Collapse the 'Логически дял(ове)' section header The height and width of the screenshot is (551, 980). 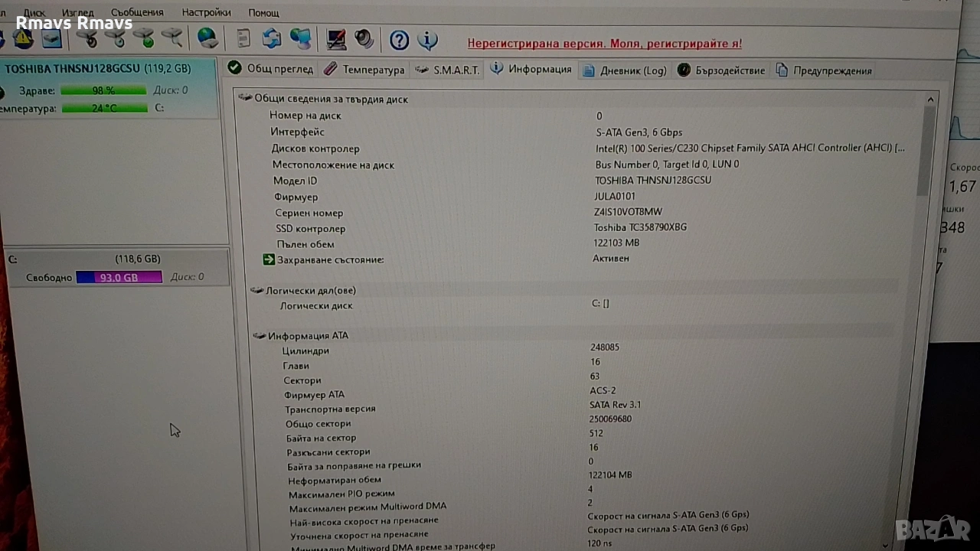[257, 290]
